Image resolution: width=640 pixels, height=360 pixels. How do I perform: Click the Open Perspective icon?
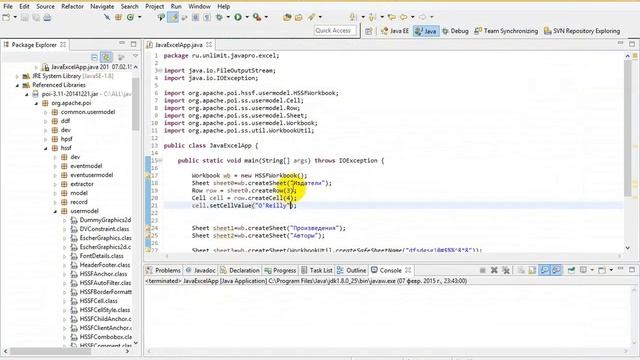[x=369, y=31]
